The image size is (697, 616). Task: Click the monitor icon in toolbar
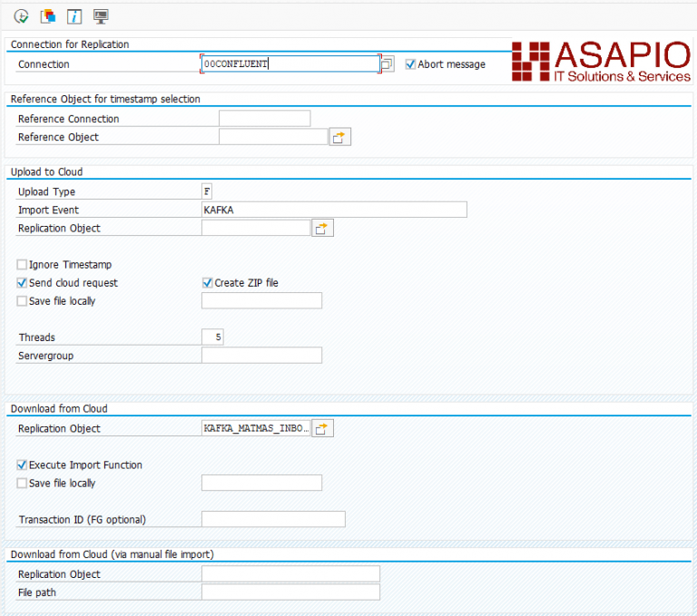[x=101, y=16]
